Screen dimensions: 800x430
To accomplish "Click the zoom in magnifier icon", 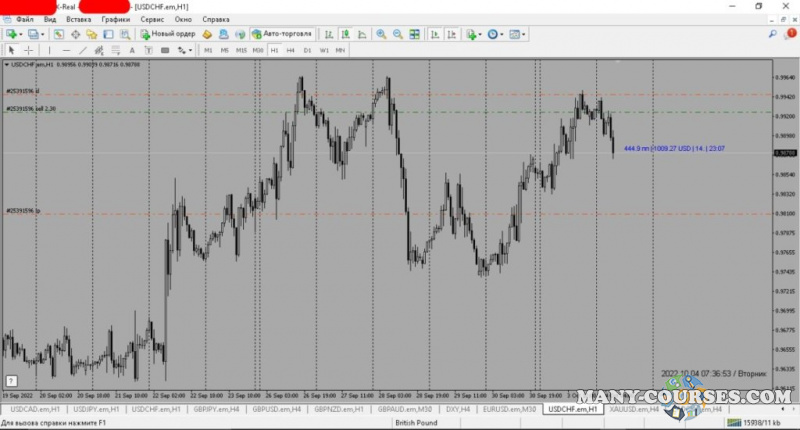I will click(381, 34).
